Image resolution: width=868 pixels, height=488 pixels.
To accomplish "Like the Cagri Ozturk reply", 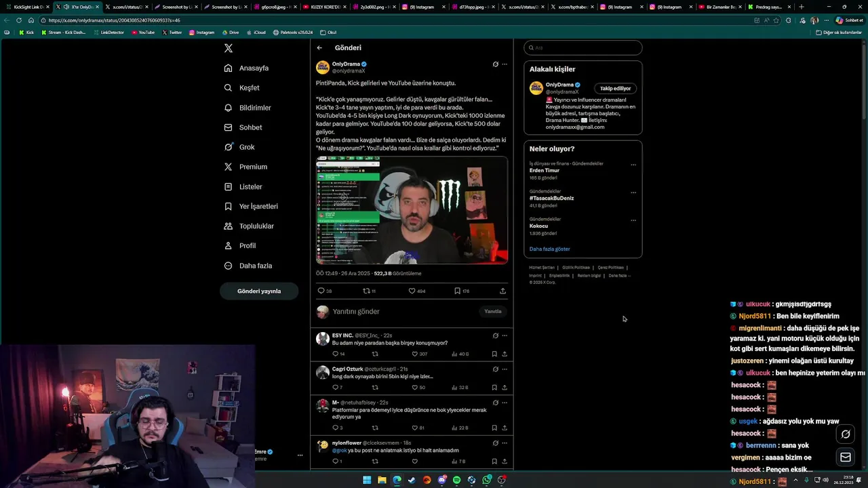I will [x=415, y=388].
